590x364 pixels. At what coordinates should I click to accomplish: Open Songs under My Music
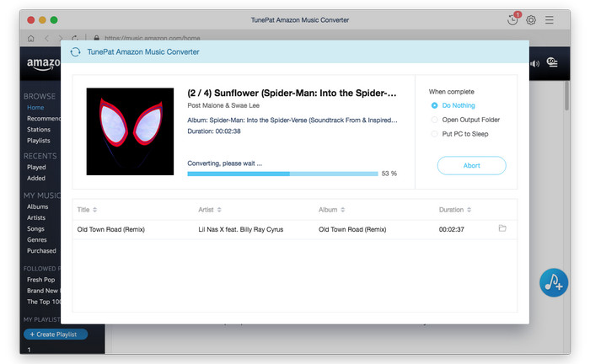coord(35,228)
